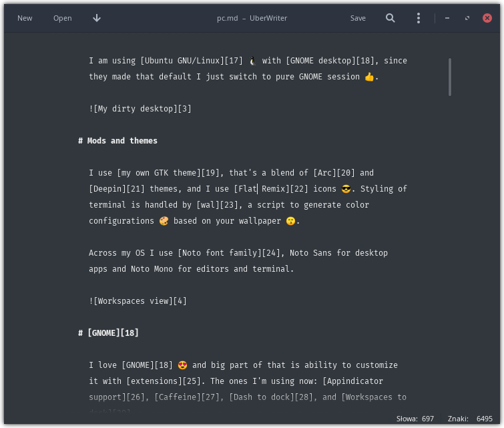Create a new document with New button
Screen dimensions: 504x428
(x=25, y=18)
